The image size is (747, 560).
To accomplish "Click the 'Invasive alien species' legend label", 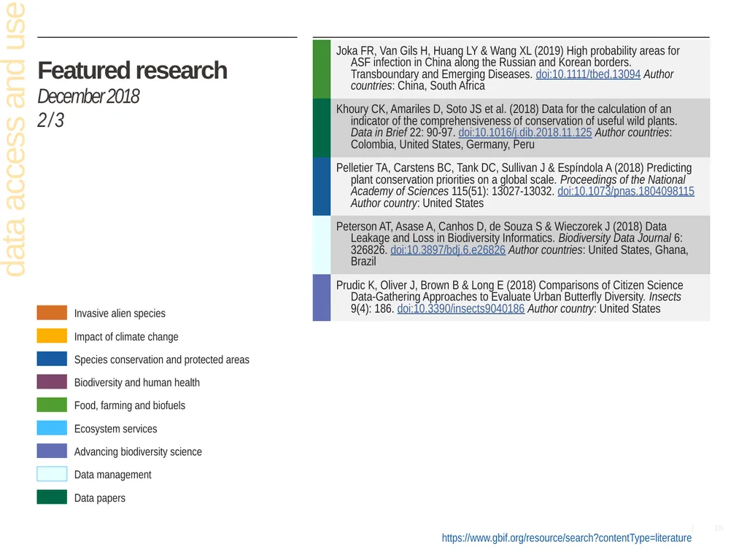I will (120, 314).
